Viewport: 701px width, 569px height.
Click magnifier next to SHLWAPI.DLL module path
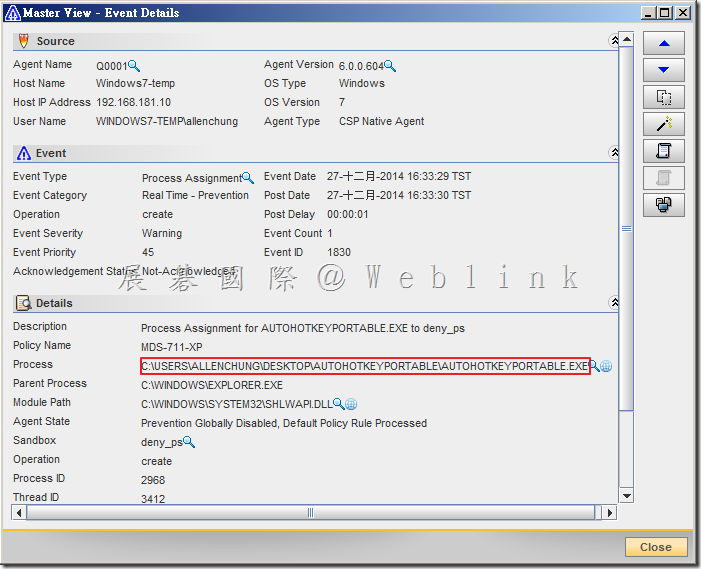(x=339, y=404)
